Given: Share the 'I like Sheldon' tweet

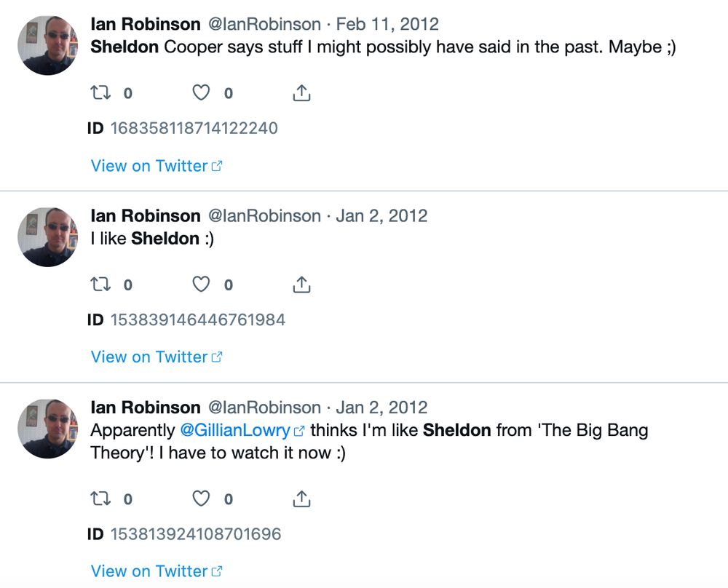Looking at the screenshot, I should (x=301, y=284).
